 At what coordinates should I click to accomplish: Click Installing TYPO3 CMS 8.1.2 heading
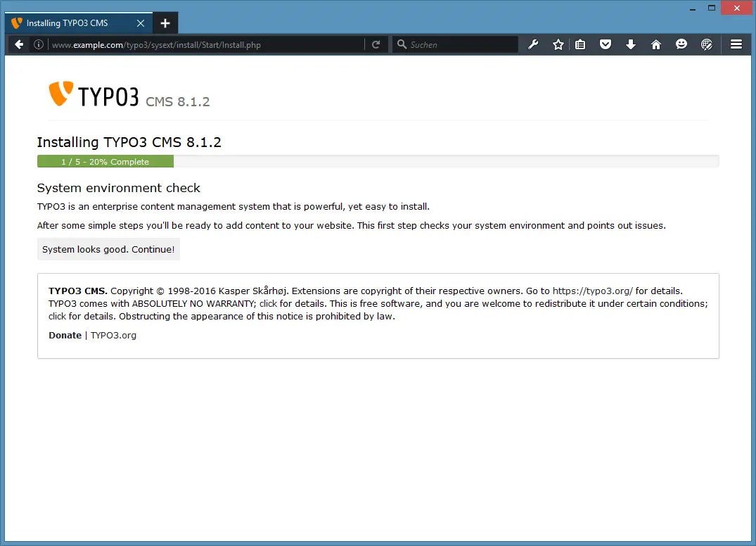click(x=129, y=142)
